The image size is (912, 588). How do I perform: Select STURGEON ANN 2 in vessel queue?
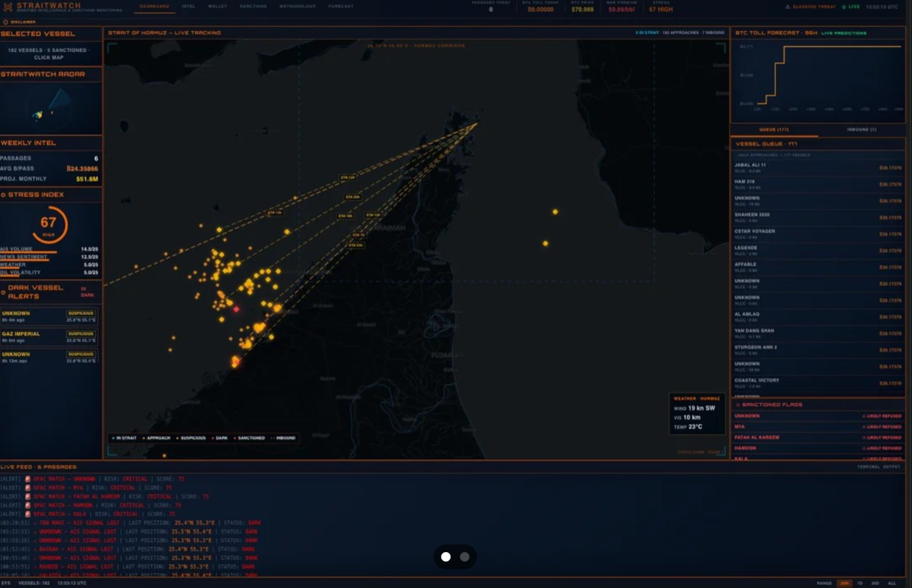coord(817,350)
